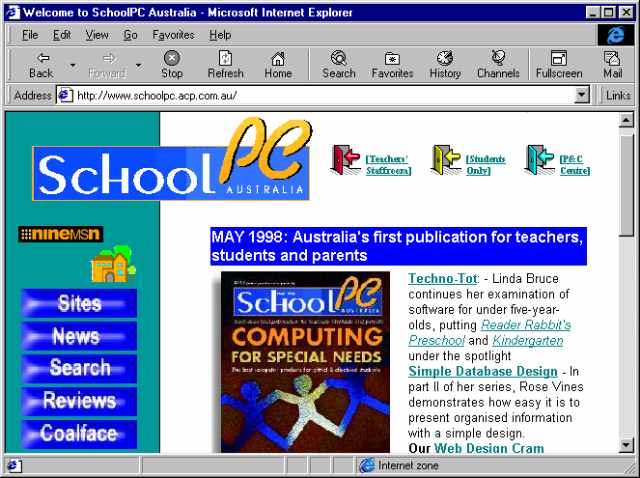Open the Channels toolbar button
The image size is (640, 478).
498,65
